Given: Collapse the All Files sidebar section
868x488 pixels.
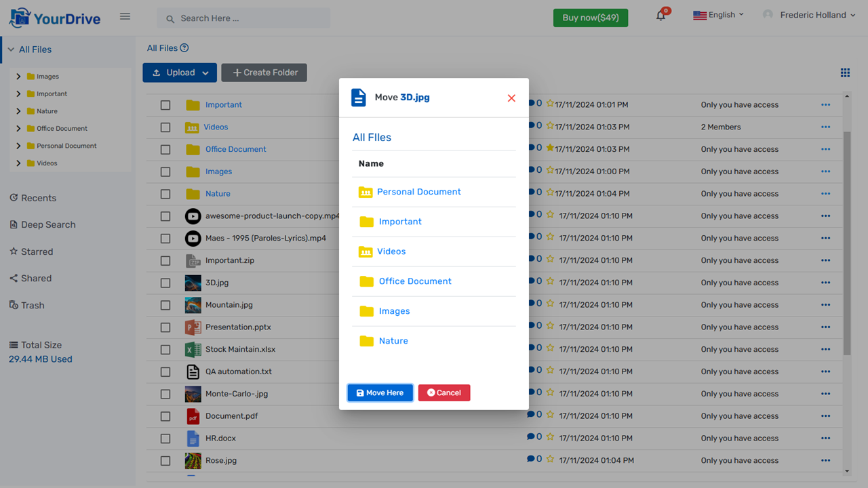Looking at the screenshot, I should [x=12, y=49].
